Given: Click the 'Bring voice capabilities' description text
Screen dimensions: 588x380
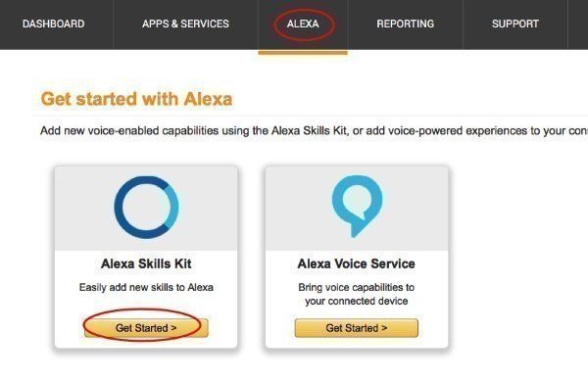Looking at the screenshot, I should [x=357, y=294].
